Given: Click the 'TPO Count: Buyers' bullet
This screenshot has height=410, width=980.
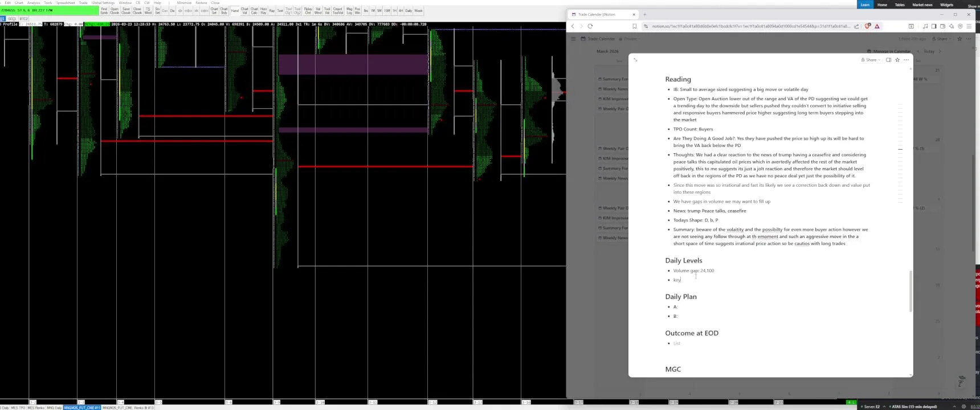Looking at the screenshot, I should point(693,129).
